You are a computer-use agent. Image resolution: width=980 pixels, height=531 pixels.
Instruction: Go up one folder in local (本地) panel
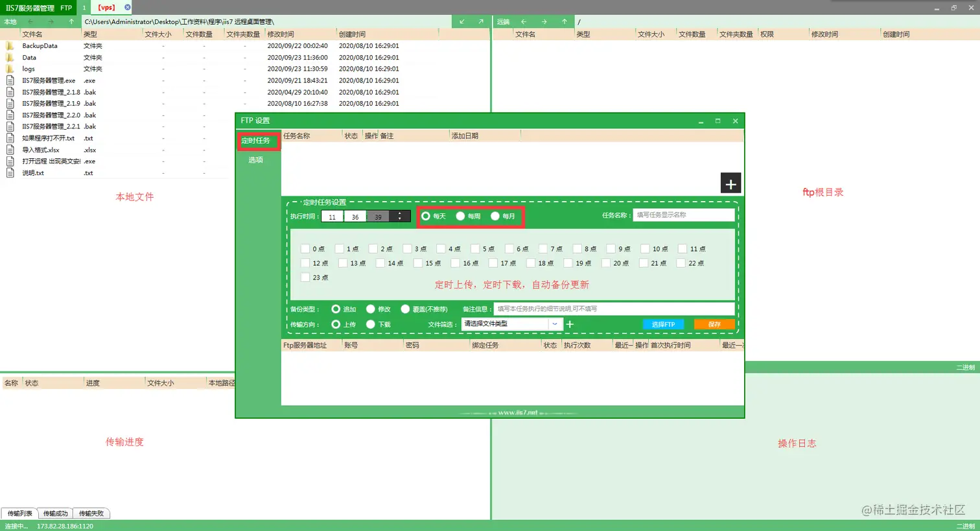[71, 21]
